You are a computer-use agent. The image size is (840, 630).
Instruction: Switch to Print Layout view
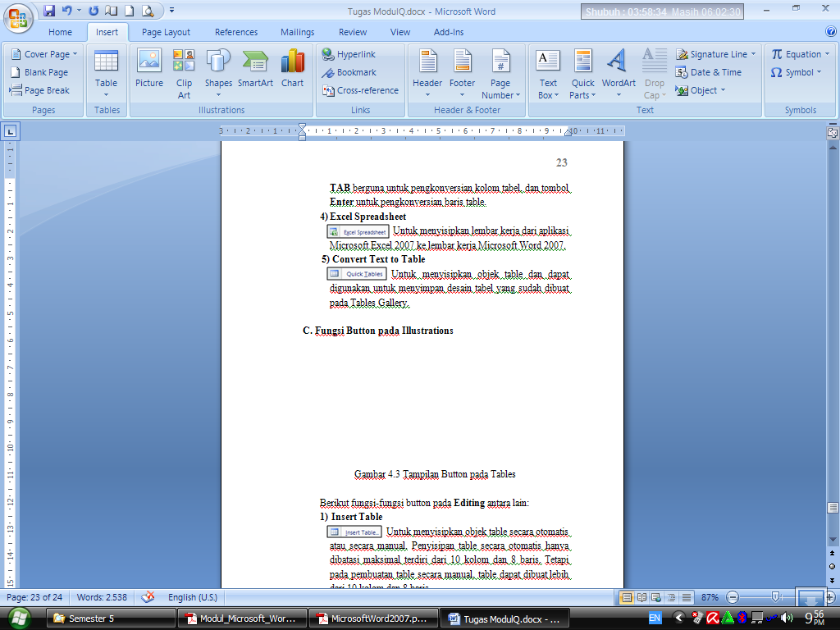click(x=626, y=597)
